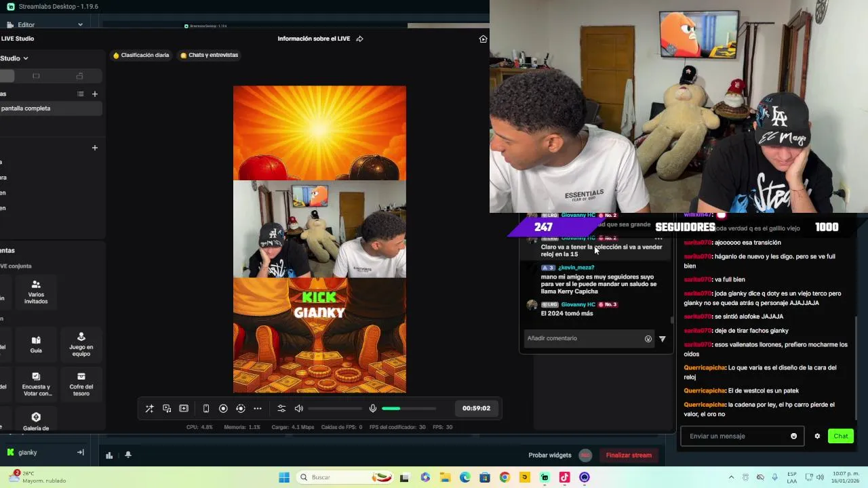Click the TikTok comments scrollbar
The height and width of the screenshot is (488, 868).
(673, 321)
